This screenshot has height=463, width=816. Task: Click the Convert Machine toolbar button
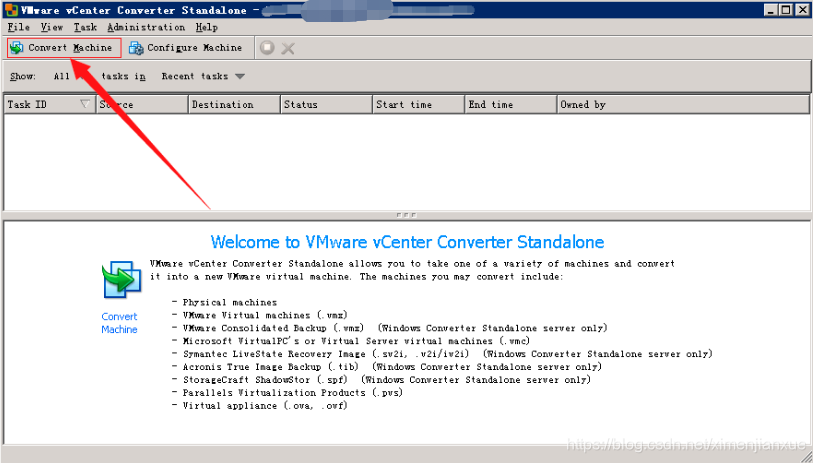63,48
